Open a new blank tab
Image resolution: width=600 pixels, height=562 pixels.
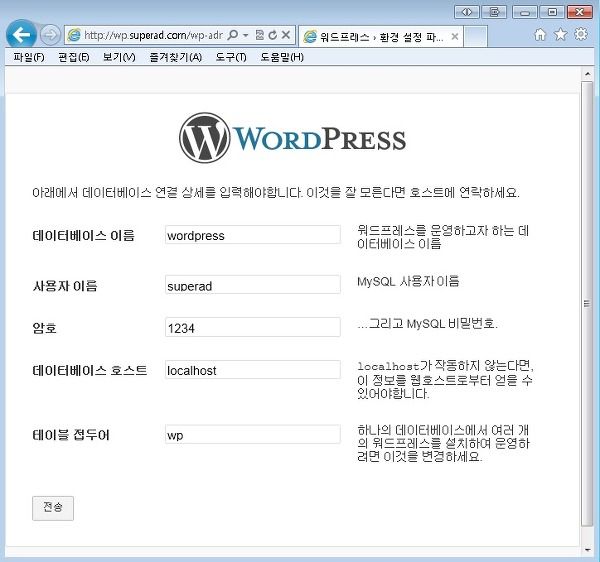point(475,37)
